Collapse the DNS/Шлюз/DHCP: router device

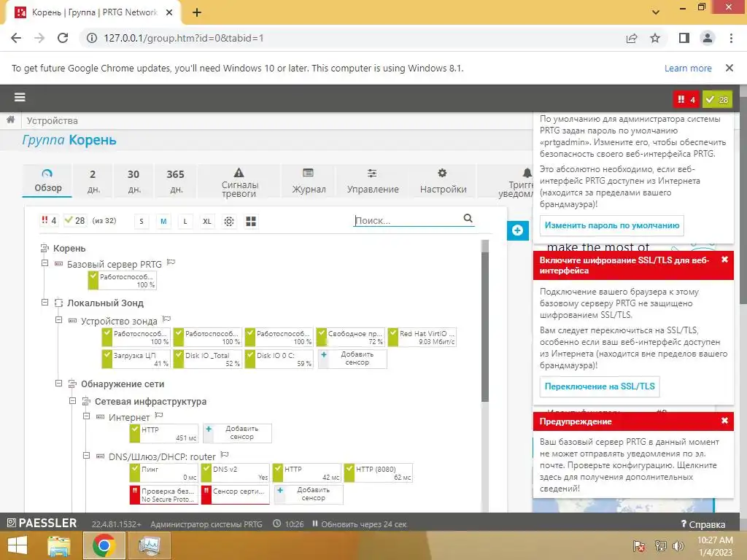coord(86,456)
